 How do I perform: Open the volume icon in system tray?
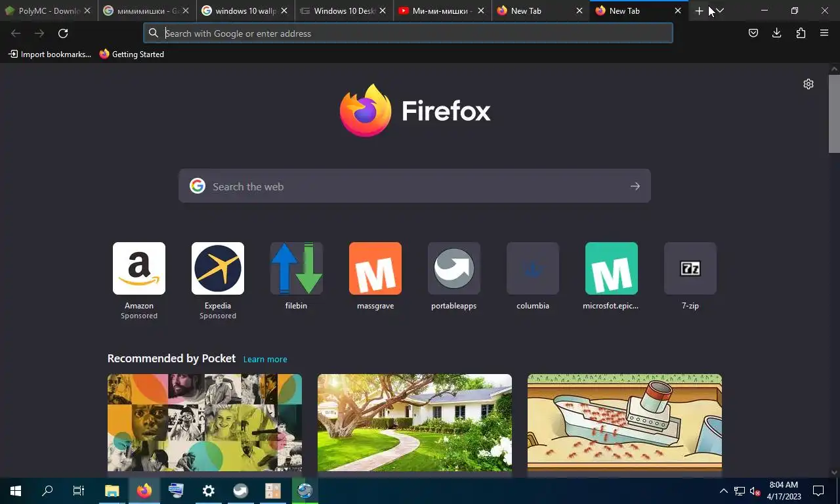point(755,491)
